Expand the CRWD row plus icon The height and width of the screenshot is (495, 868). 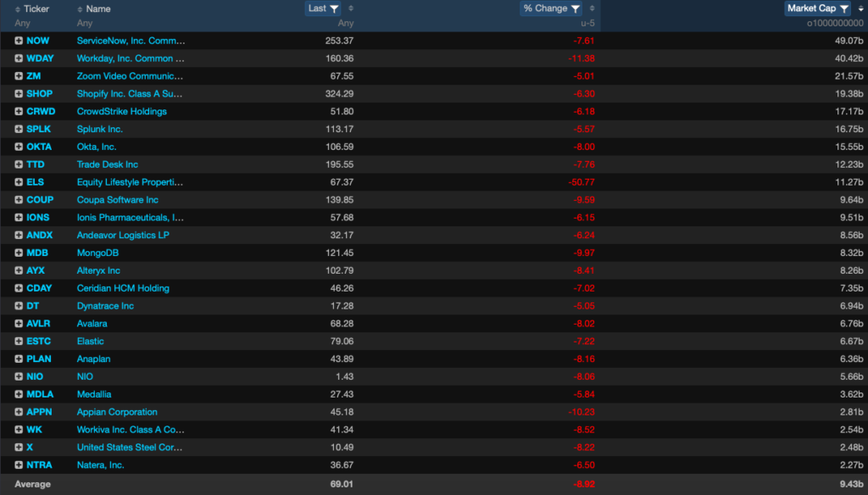(x=19, y=111)
